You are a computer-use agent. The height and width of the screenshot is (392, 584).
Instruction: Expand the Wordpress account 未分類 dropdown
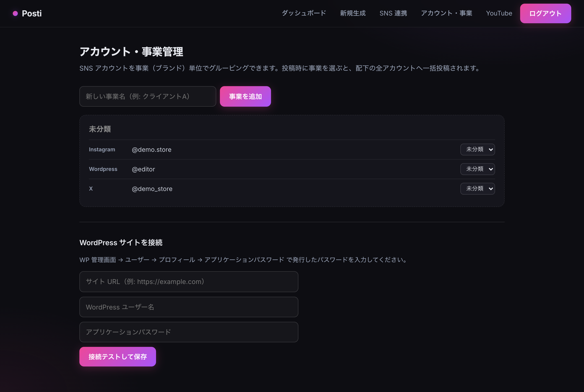coord(477,169)
